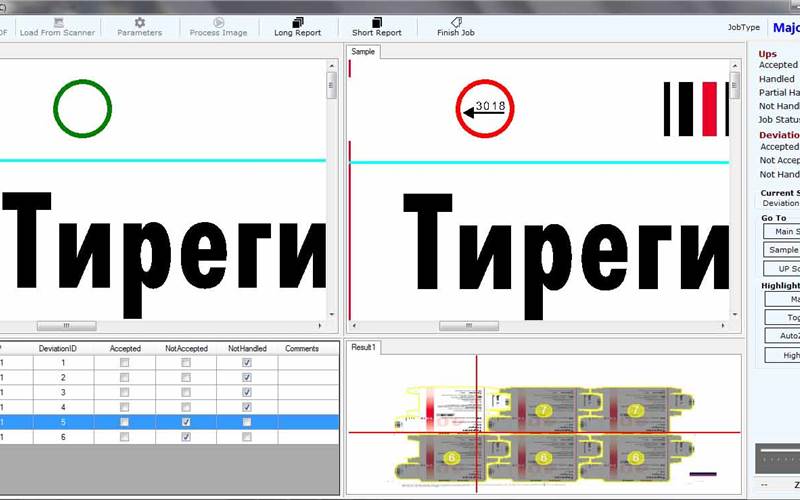This screenshot has height=500, width=800.
Task: Uncheck NotHandled for deviation 3
Action: point(247,393)
